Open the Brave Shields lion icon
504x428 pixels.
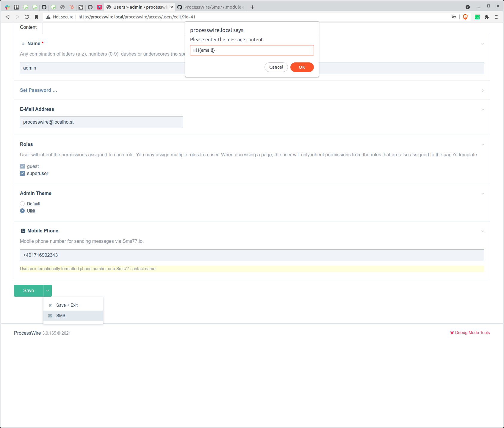coord(465,17)
